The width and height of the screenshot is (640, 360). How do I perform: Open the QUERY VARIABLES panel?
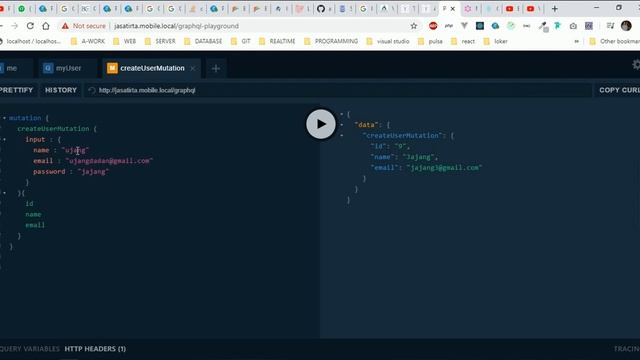pyautogui.click(x=29, y=349)
